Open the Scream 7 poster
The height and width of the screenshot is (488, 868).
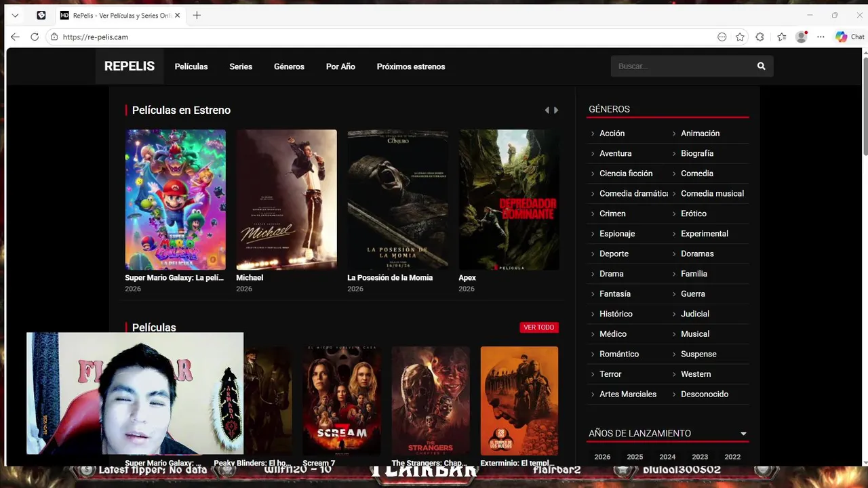coord(342,401)
